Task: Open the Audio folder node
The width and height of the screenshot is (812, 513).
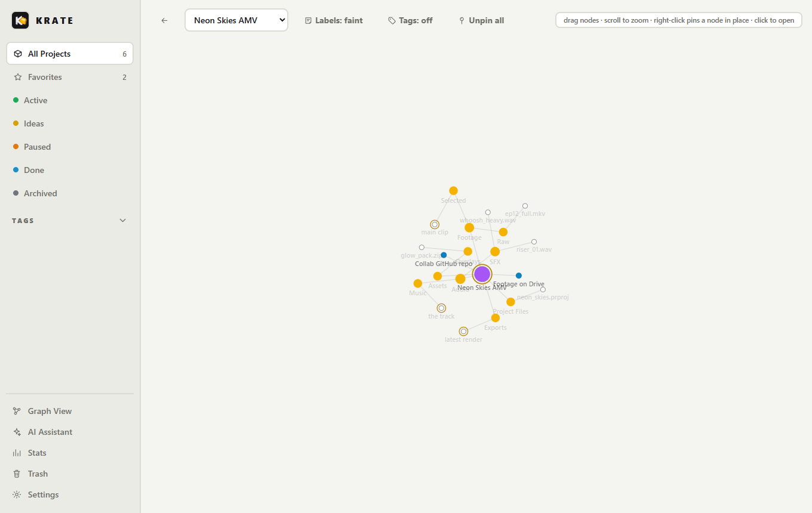Action: [x=460, y=279]
